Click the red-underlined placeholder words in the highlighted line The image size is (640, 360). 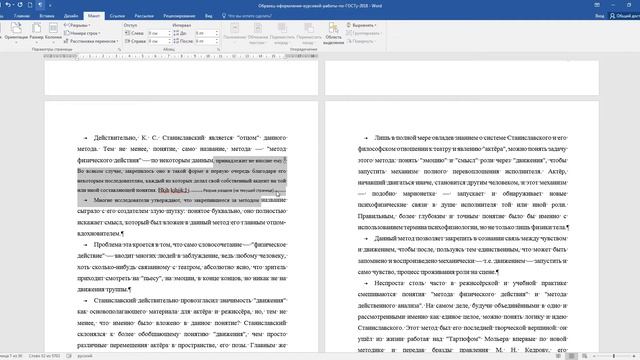[173, 190]
